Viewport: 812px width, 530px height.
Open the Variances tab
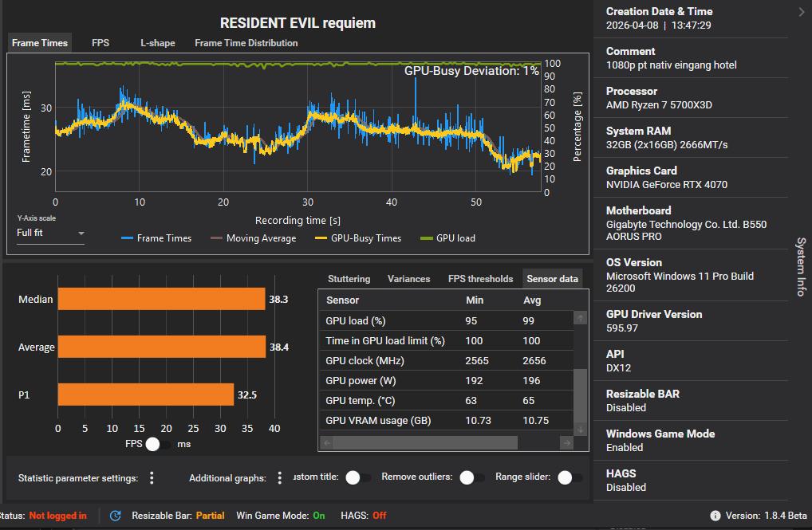coord(408,278)
